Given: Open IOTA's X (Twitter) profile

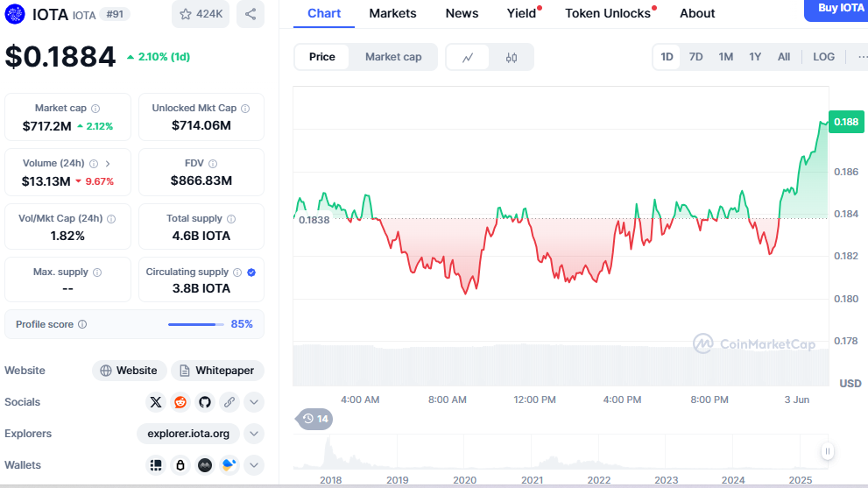Looking at the screenshot, I should [x=156, y=402].
